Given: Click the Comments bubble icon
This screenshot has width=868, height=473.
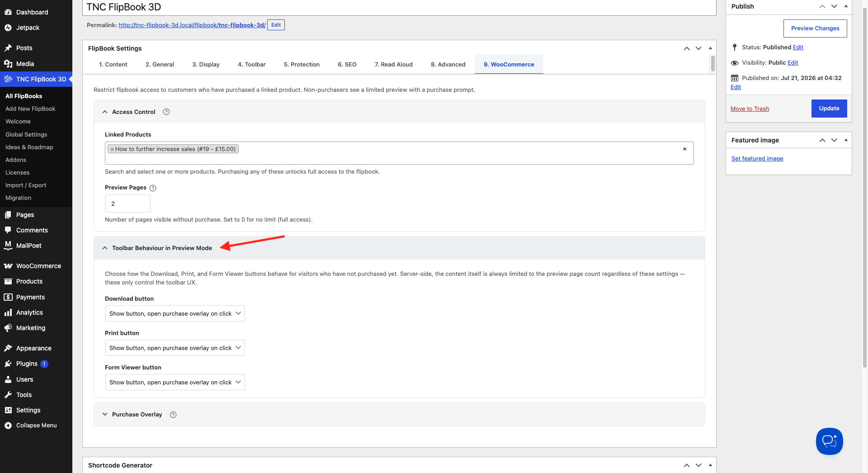Looking at the screenshot, I should click(x=8, y=230).
